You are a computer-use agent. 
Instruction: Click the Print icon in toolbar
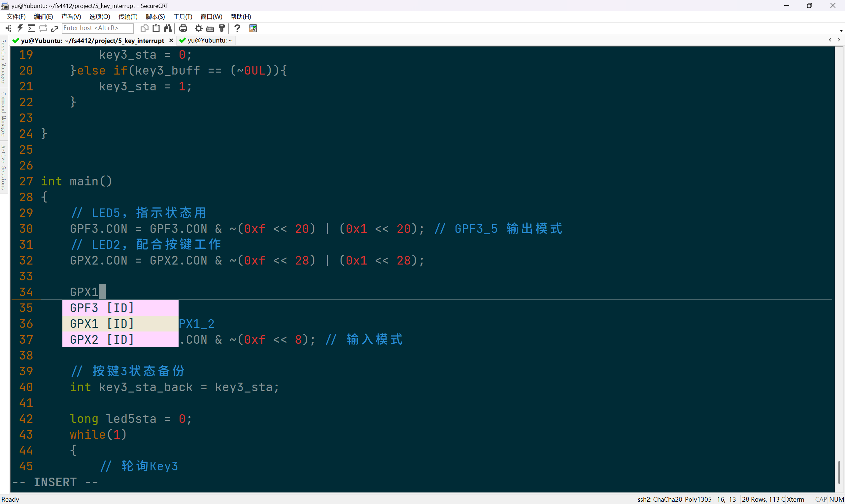pyautogui.click(x=183, y=28)
